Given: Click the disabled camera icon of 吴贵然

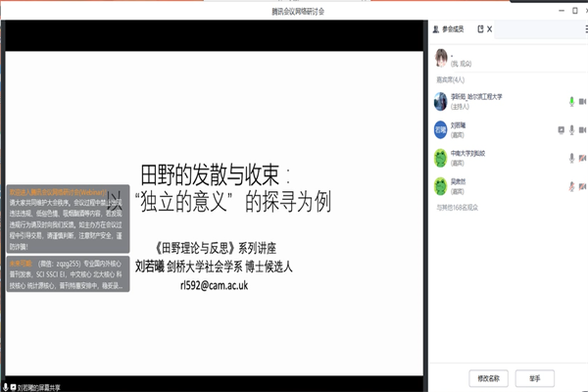Looking at the screenshot, I should coord(583,186).
